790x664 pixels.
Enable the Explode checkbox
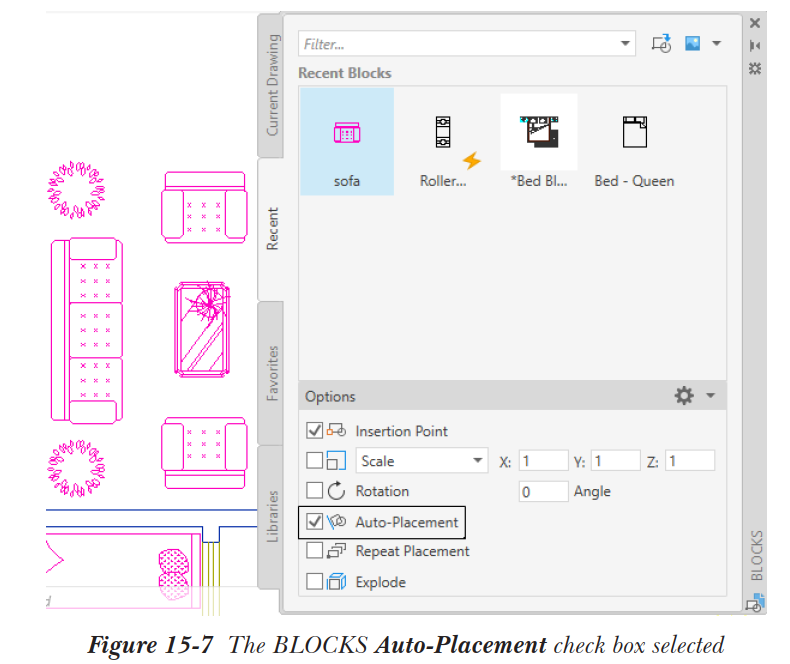tap(314, 581)
